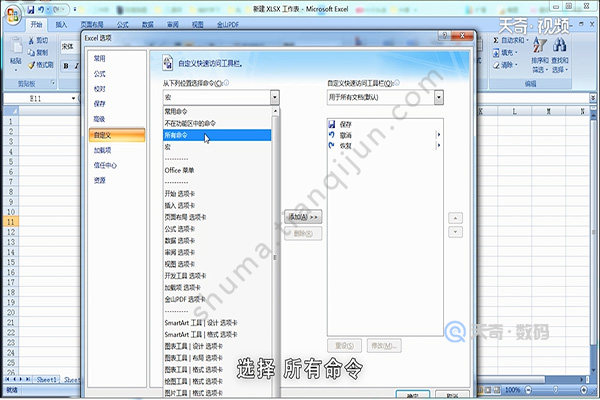The width and height of the screenshot is (600, 400).
Task: Click info icon beside 从下列位置选择命令 label
Action: pos(226,83)
